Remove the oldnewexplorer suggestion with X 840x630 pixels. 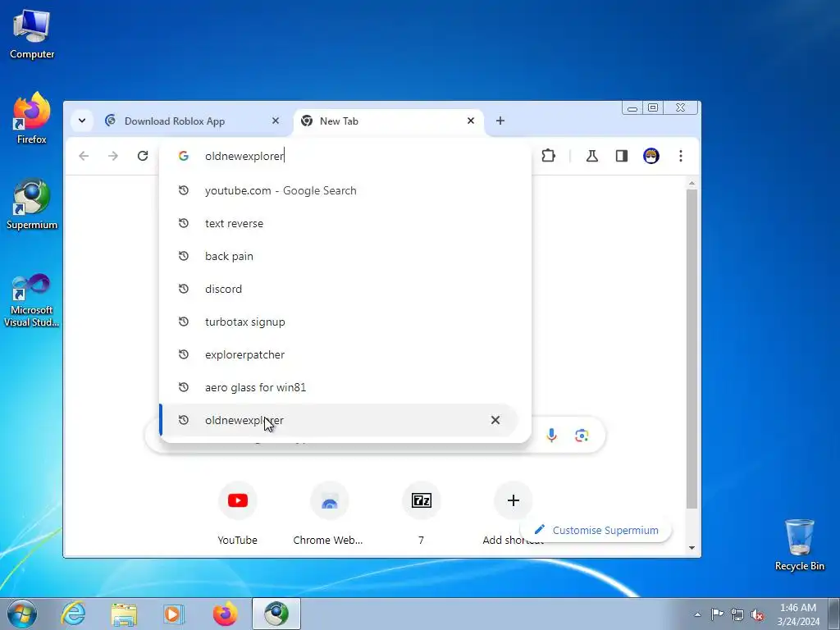click(x=495, y=420)
